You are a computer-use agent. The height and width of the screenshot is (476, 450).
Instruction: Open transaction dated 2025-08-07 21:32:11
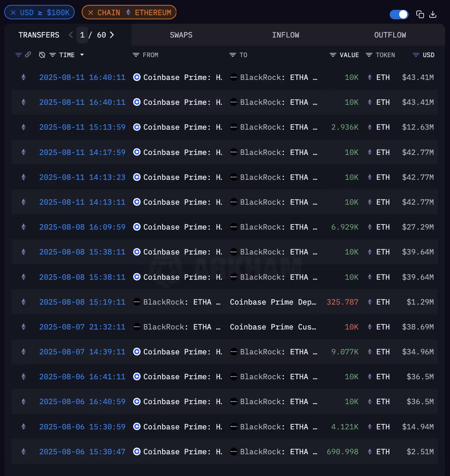82,327
